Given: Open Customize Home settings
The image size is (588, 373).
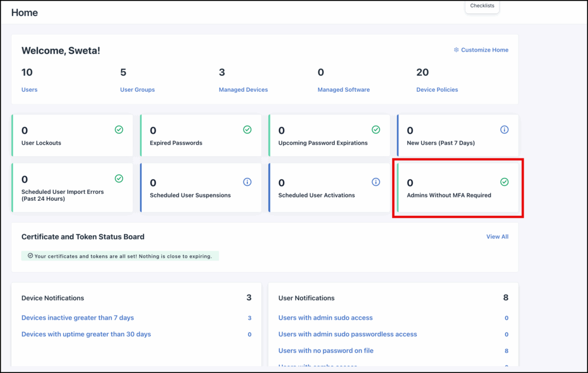Looking at the screenshot, I should click(x=484, y=50).
